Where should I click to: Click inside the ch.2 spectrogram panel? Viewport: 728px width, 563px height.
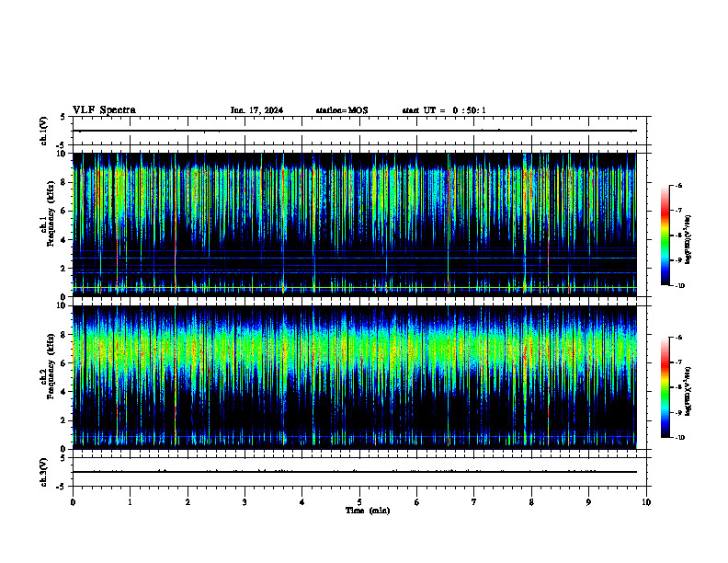pos(355,377)
